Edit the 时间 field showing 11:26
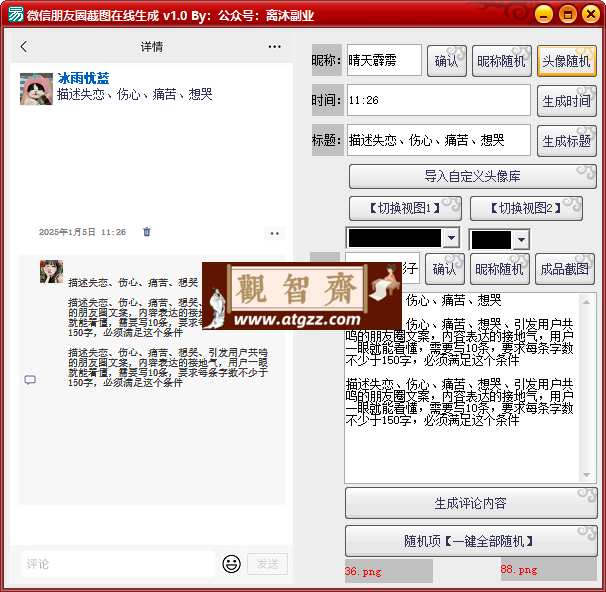 pos(439,100)
